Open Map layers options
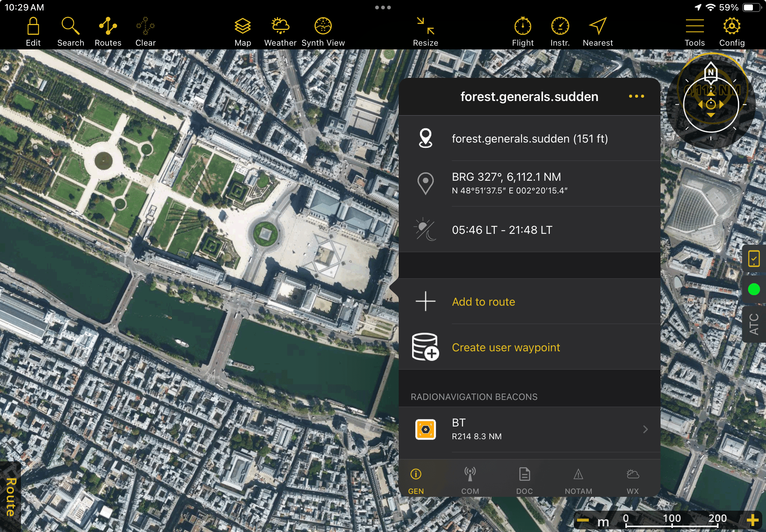Screen dimensions: 766x532 243,32
